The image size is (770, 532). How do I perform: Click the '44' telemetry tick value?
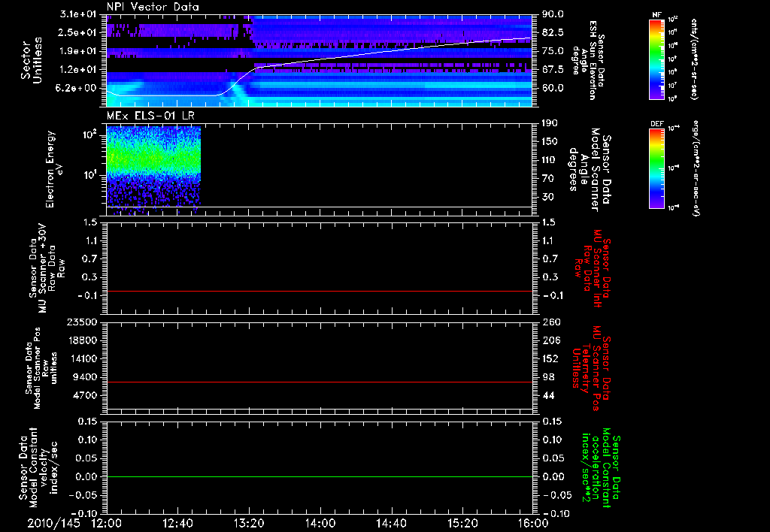click(547, 395)
